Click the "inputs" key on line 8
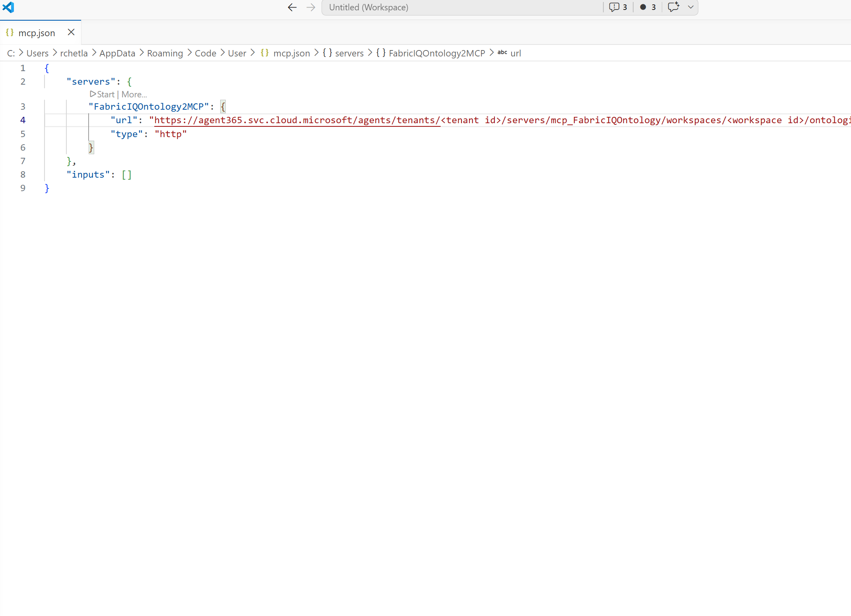Image resolution: width=851 pixels, height=616 pixels. pyautogui.click(x=88, y=174)
